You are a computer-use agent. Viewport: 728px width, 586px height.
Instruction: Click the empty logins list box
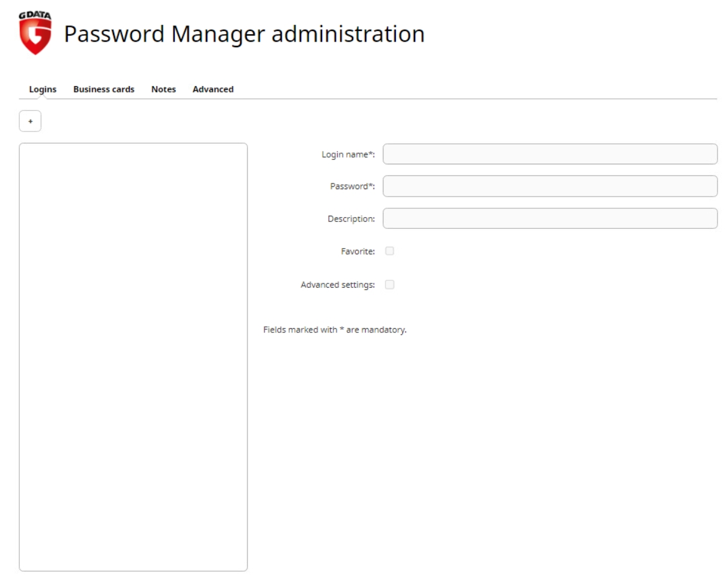tap(133, 357)
